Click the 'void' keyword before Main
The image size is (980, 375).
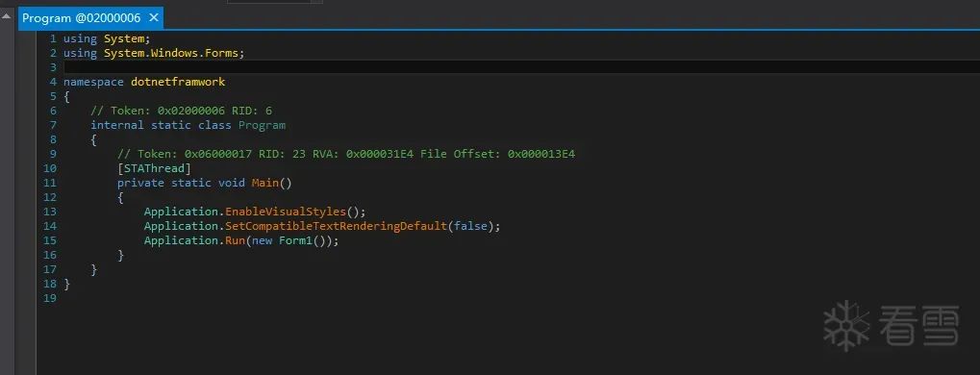(x=231, y=183)
